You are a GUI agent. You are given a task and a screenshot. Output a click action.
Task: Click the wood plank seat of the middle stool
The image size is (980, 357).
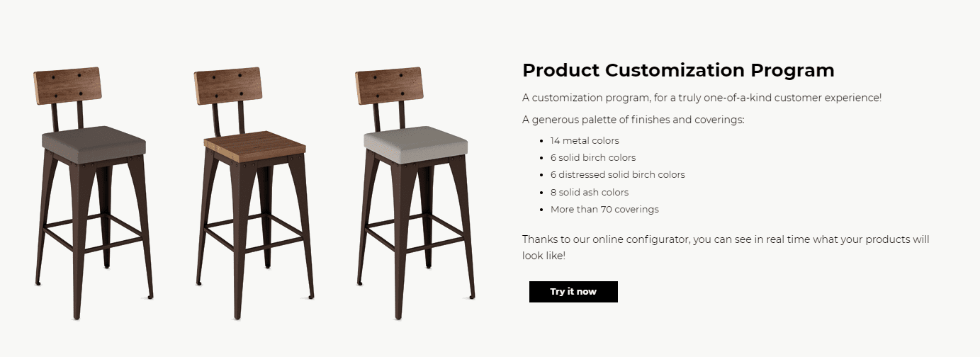[255, 142]
